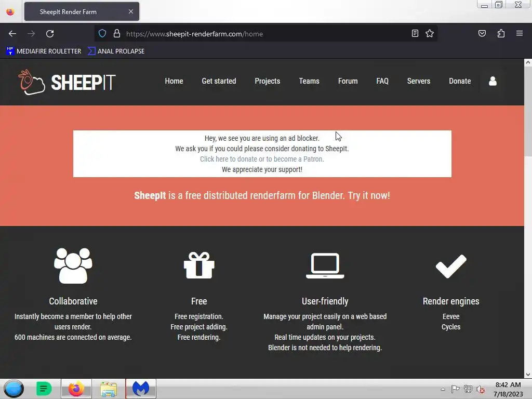
Task: Click the Action Center flag tray icon
Action: (x=455, y=389)
